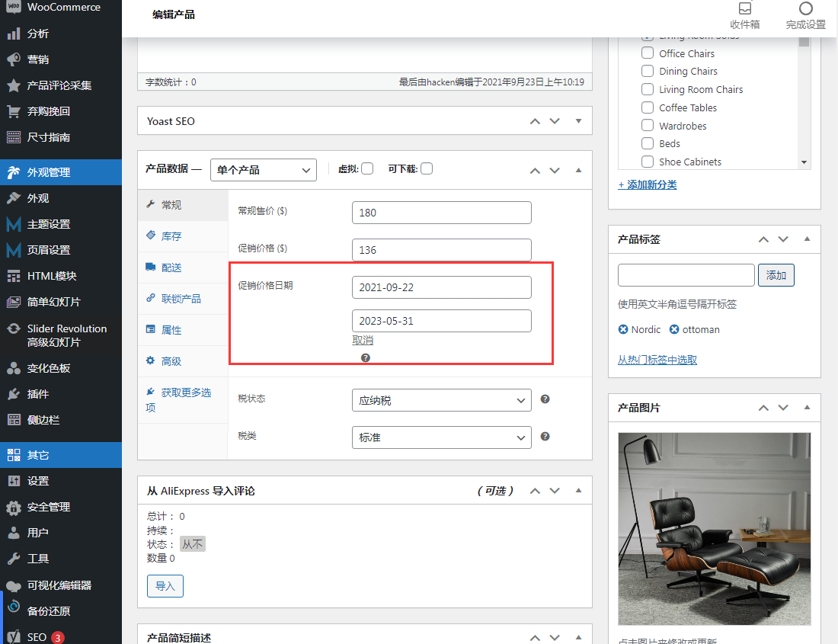The height and width of the screenshot is (644, 838).
Task: Select the 库存 product data tab
Action: (183, 236)
